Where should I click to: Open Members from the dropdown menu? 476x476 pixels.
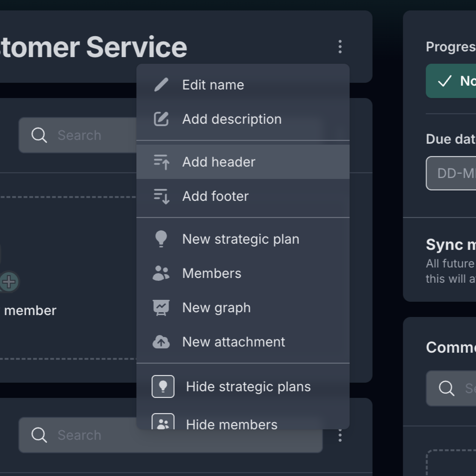point(243,273)
